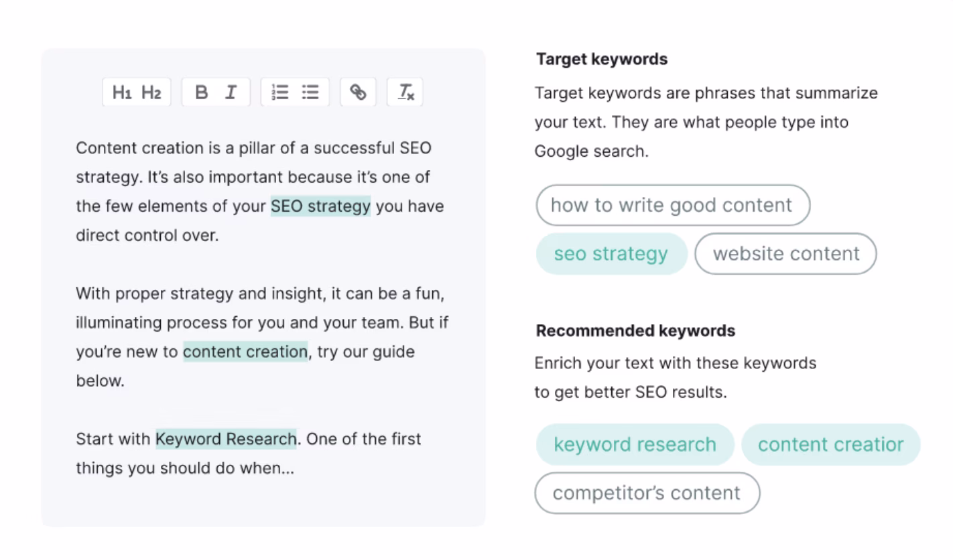Toggle bold text formatting
Viewport: 953px width, 560px height.
201,92
